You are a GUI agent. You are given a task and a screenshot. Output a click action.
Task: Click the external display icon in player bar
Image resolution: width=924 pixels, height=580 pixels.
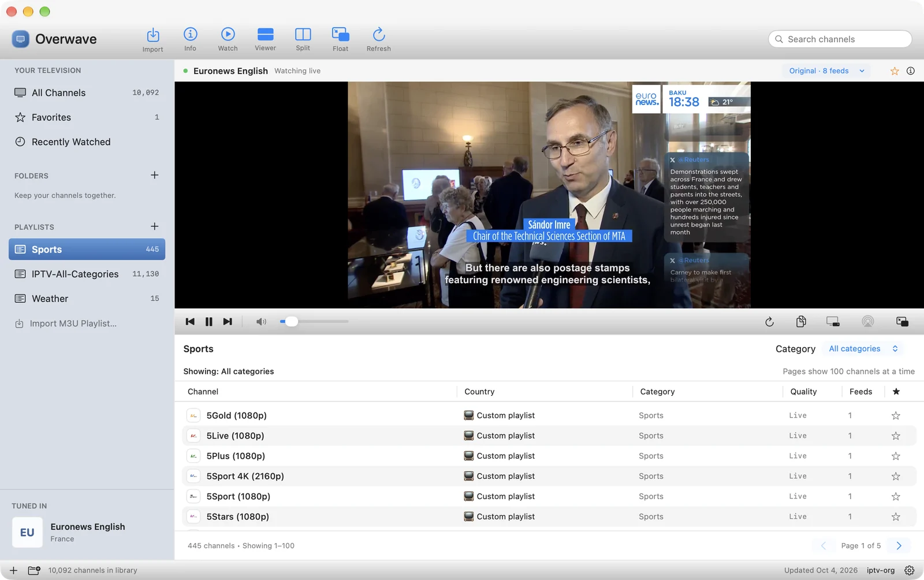tap(833, 322)
